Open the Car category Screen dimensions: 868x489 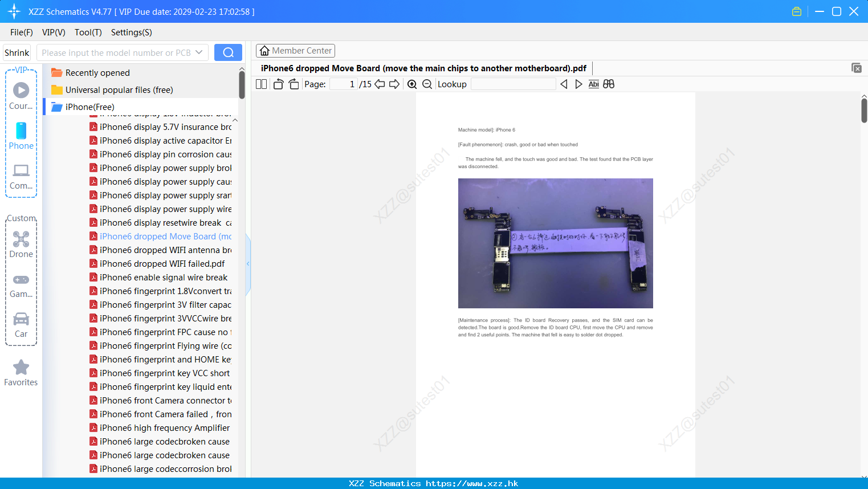(21, 325)
